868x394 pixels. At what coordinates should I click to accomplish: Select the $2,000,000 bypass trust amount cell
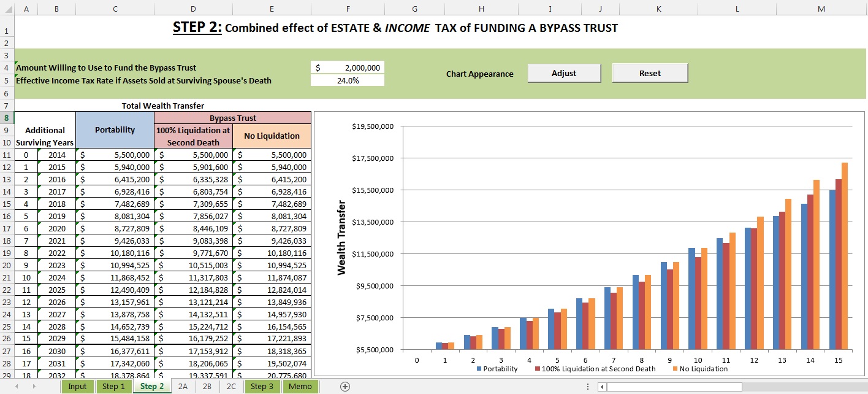coord(348,68)
